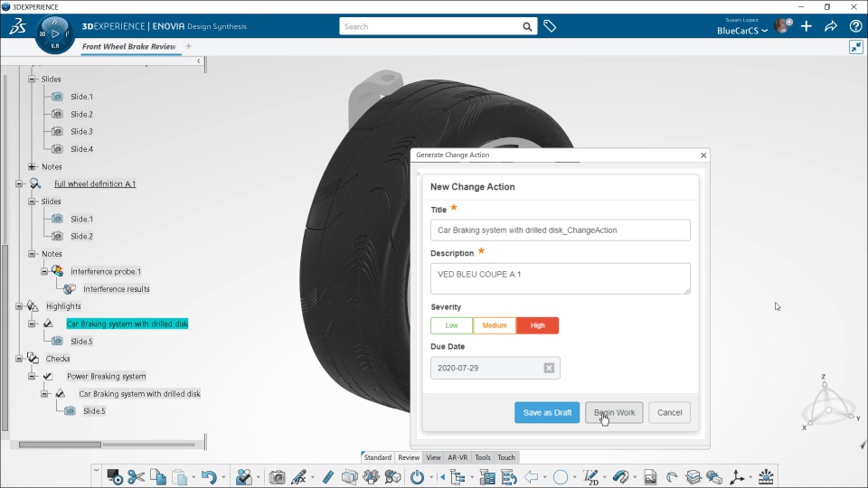Collapse the Interference probe.1 node
Screen dimensions: 868x488
[x=44, y=271]
